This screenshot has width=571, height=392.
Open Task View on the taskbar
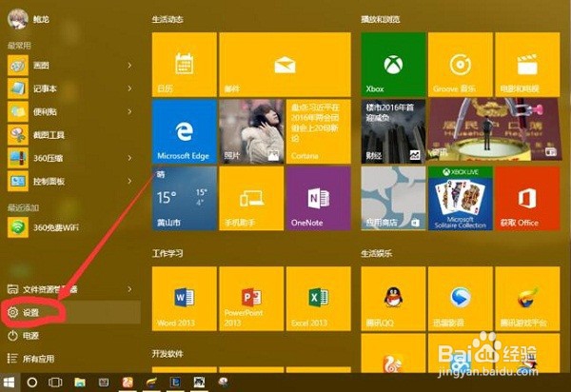[x=55, y=382]
